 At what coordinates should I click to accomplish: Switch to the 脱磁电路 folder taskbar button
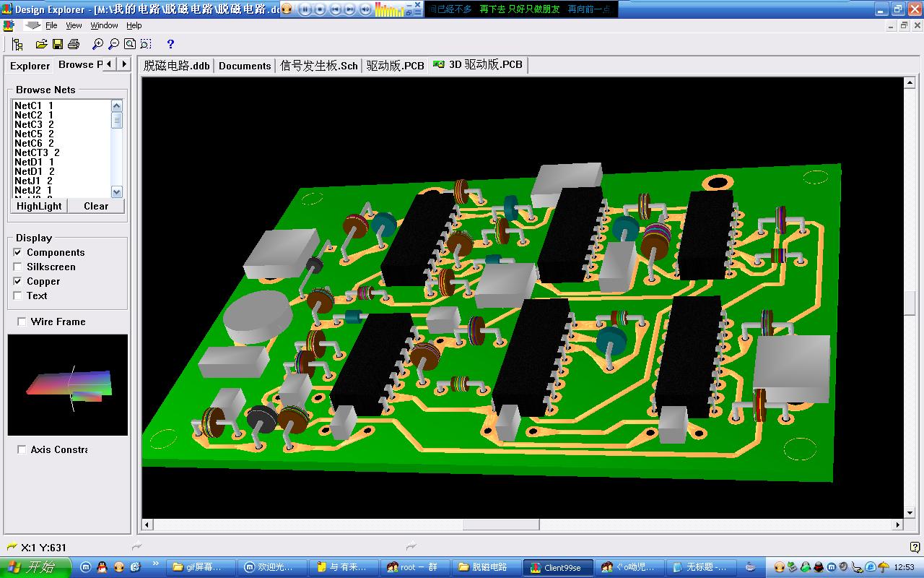pos(487,567)
